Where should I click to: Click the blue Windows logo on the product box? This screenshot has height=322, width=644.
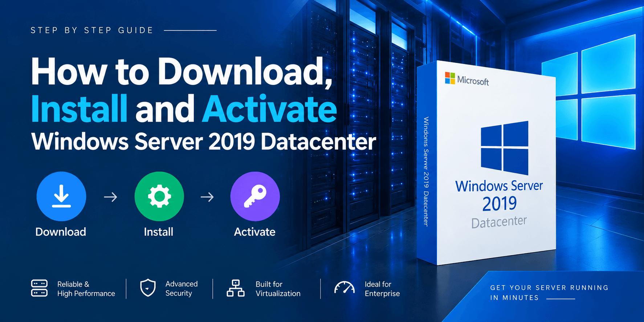[x=505, y=148]
